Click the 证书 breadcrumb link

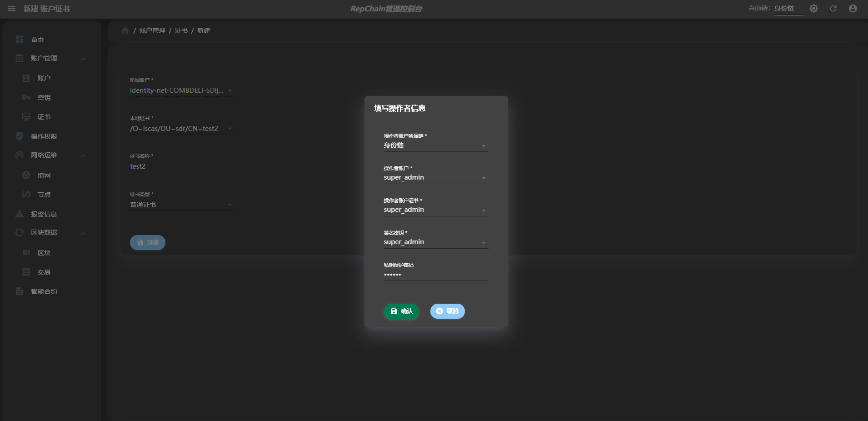181,30
